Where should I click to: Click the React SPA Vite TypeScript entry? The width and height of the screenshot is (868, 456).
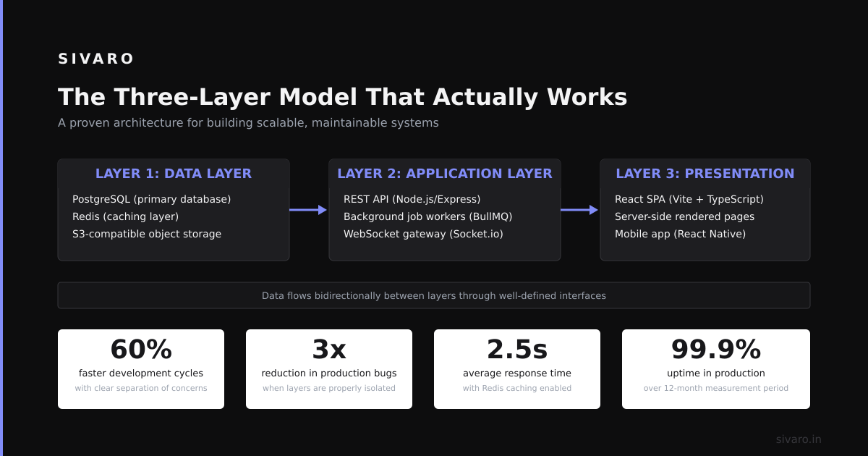pyautogui.click(x=689, y=199)
